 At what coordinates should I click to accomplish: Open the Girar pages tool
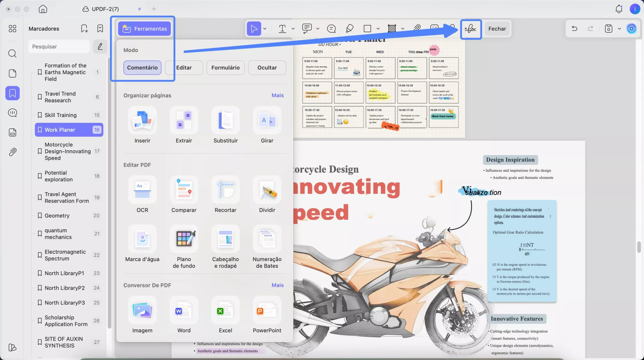pos(267,125)
